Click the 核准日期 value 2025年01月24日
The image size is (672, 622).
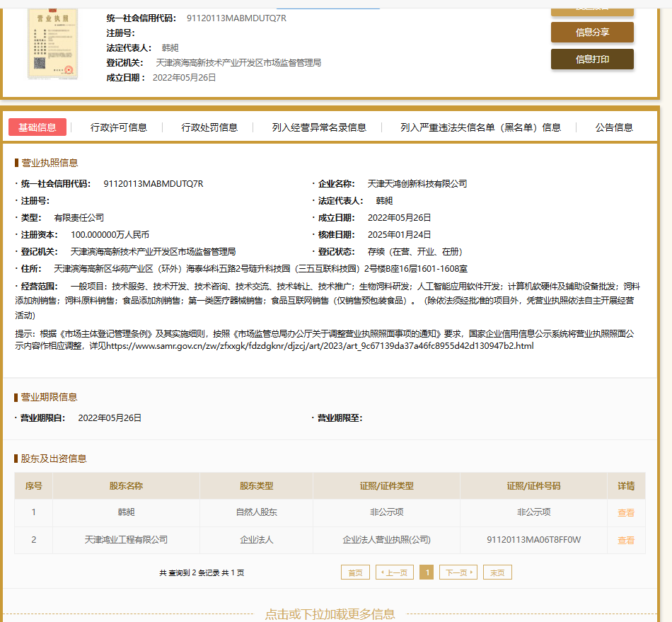pyautogui.click(x=399, y=234)
